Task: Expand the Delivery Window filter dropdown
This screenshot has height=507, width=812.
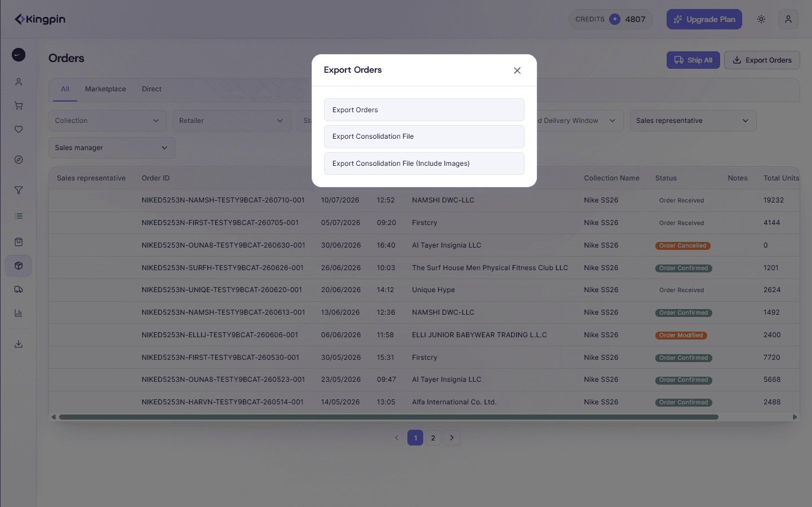Action: [x=580, y=121]
